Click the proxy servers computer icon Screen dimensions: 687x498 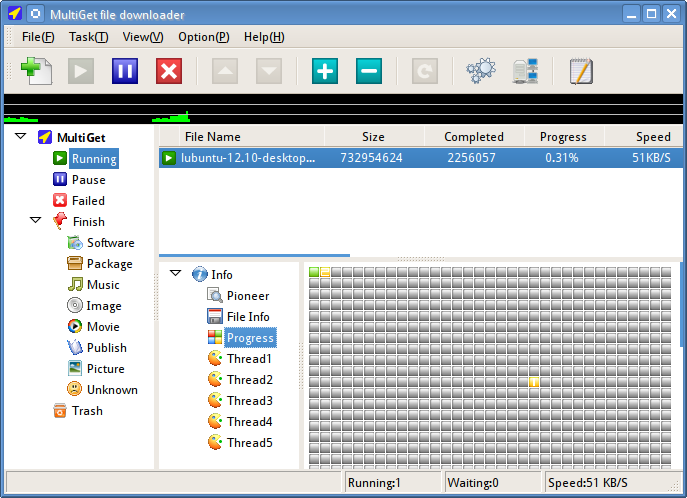(525, 71)
